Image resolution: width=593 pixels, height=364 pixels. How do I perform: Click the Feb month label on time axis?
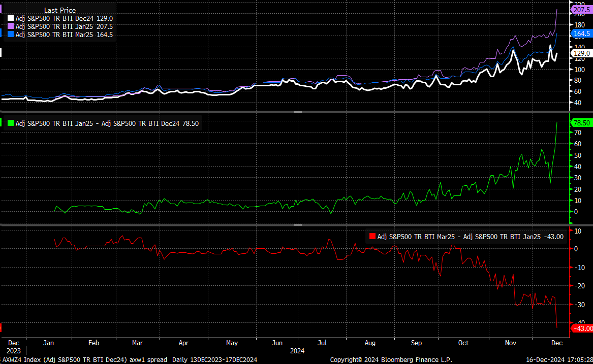click(93, 343)
